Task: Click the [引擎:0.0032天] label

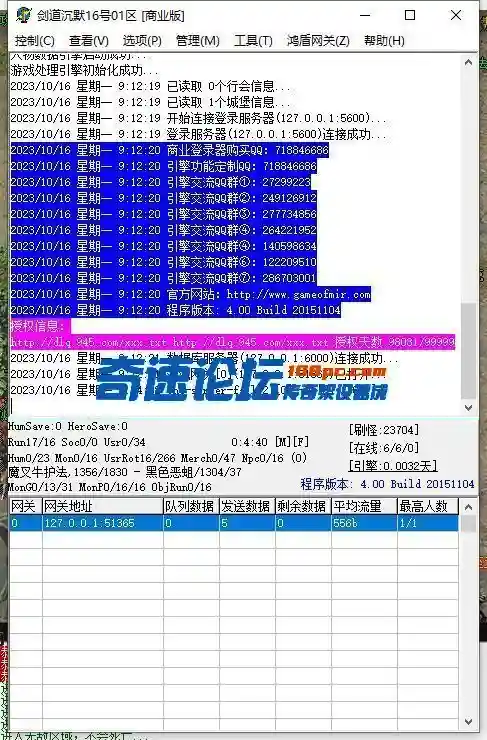Action: [x=393, y=466]
